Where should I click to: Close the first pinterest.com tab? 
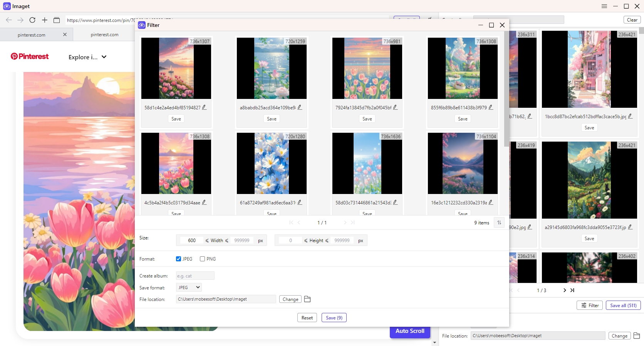tap(65, 34)
